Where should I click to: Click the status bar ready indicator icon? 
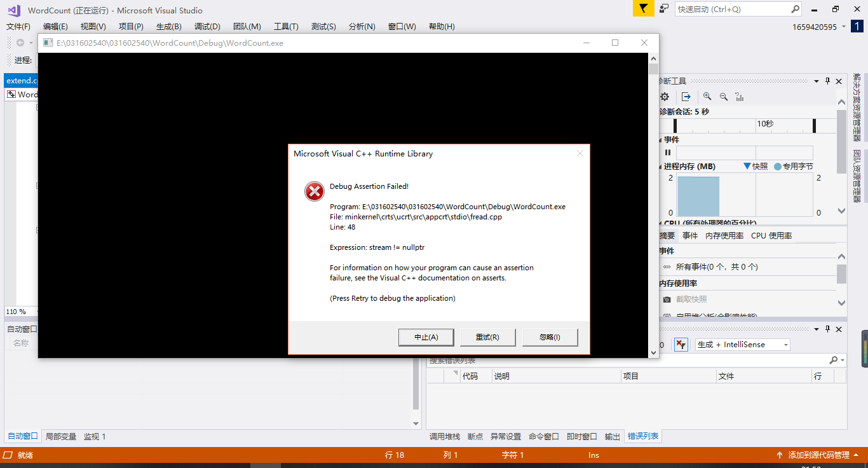coord(8,455)
